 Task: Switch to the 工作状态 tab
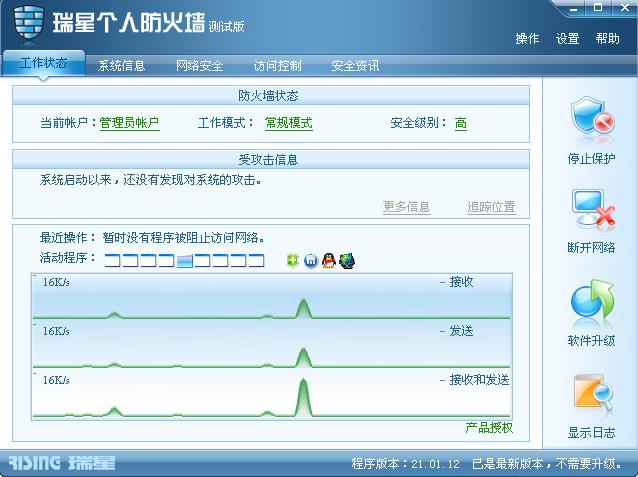click(x=44, y=64)
